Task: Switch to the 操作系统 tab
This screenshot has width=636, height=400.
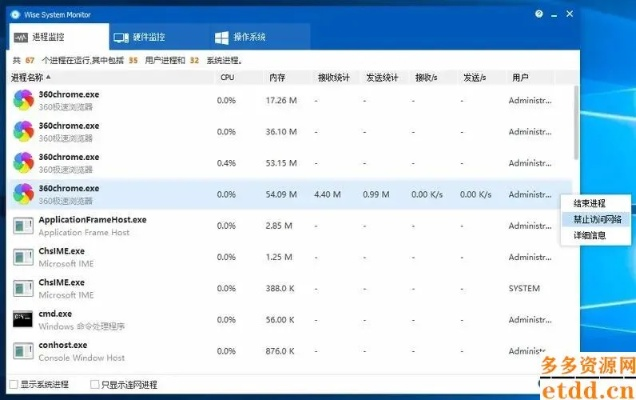Action: (x=260, y=37)
